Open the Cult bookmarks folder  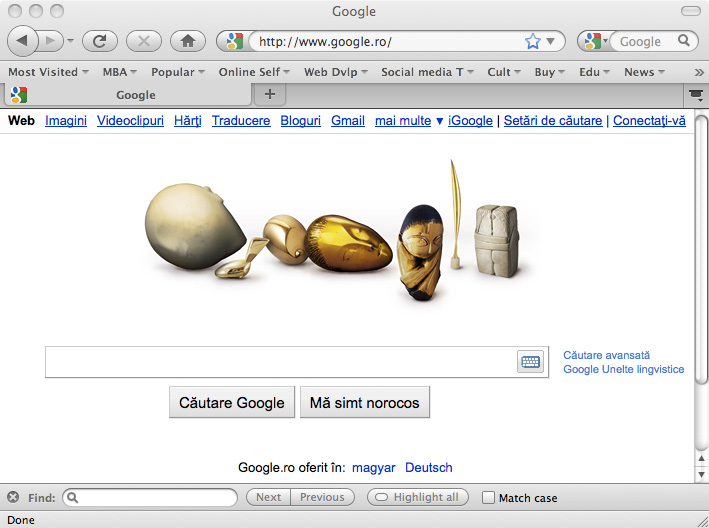coord(504,72)
